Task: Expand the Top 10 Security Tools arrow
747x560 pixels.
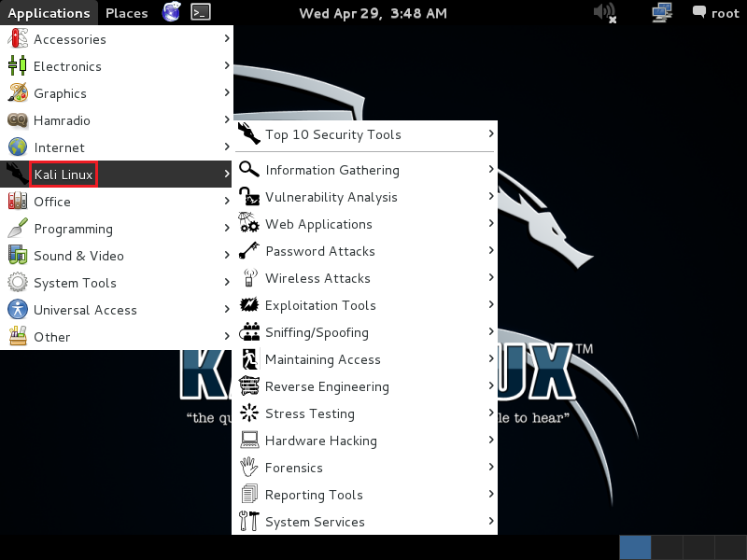Action: click(490, 134)
